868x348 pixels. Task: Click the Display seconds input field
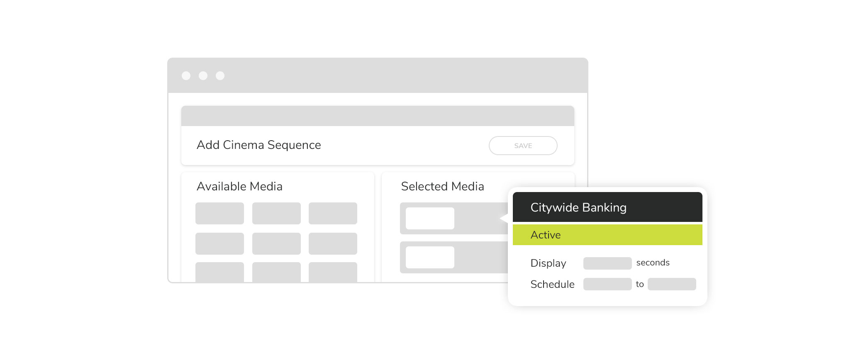(x=607, y=263)
